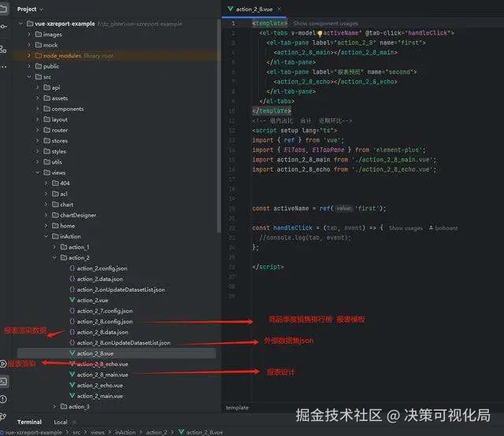Select the action_2_8.vue editor tab
This screenshot has width=504, height=436.
click(254, 9)
